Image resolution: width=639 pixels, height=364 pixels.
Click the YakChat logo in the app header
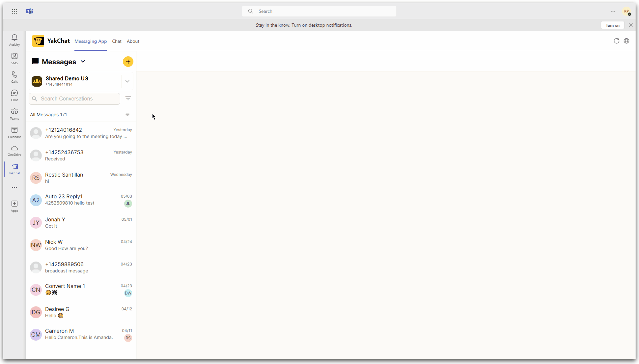pos(38,41)
